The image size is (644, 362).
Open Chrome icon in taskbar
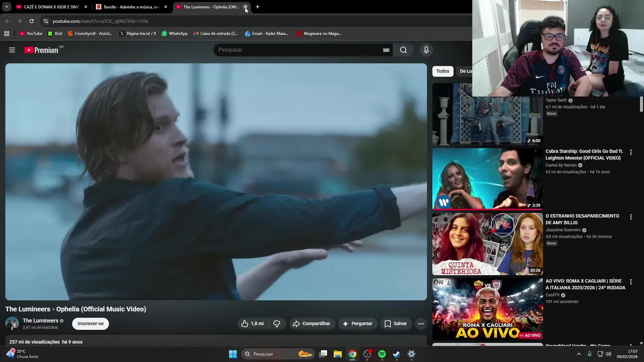353,354
